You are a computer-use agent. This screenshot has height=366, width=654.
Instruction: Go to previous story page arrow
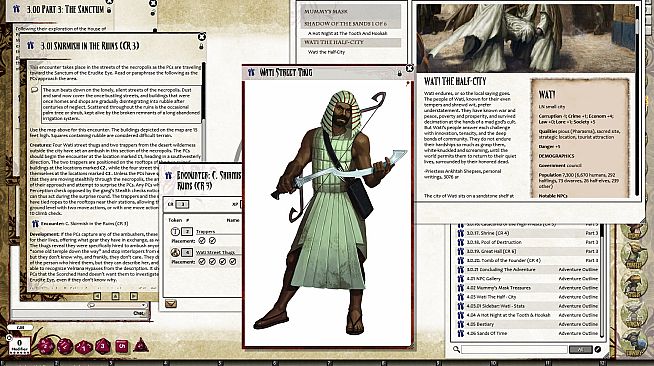[97, 296]
